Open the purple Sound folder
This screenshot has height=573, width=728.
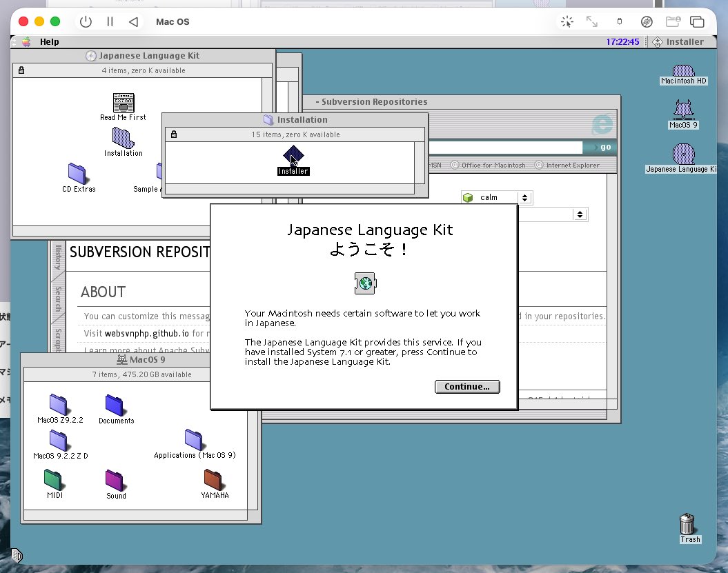pyautogui.click(x=116, y=484)
